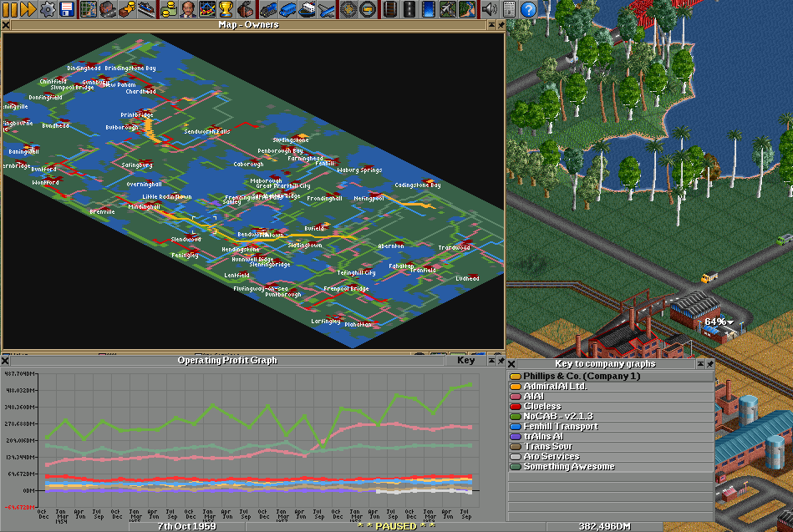Toggle Phillips & Co. (Company 1) in graph key
Screen dimensions: 793x532
pyautogui.click(x=611, y=377)
